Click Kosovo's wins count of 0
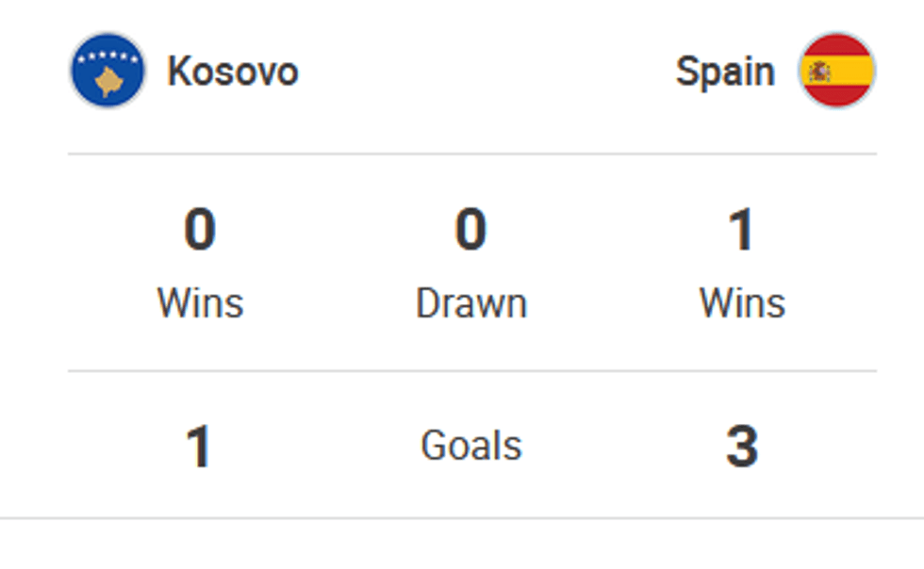 point(200,231)
